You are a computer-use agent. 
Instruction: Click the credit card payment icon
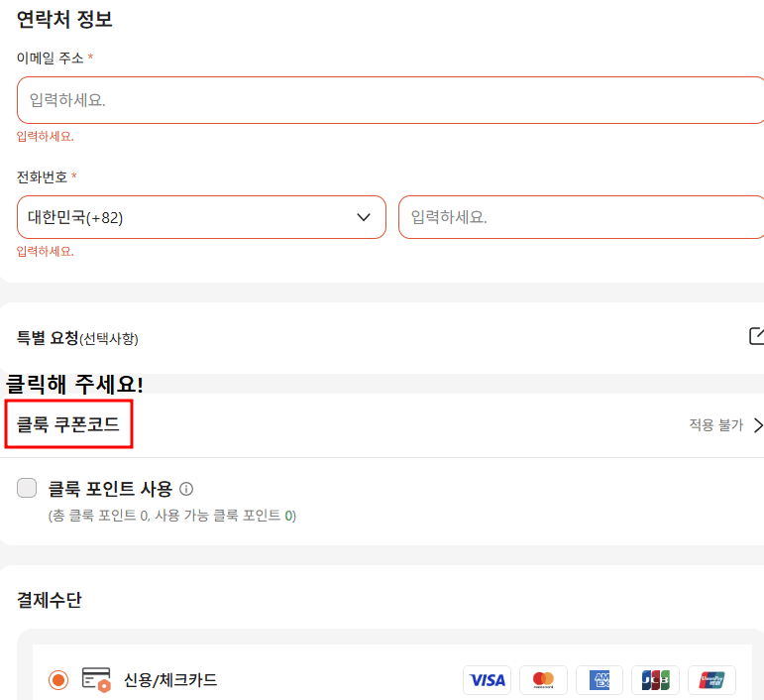(x=96, y=679)
